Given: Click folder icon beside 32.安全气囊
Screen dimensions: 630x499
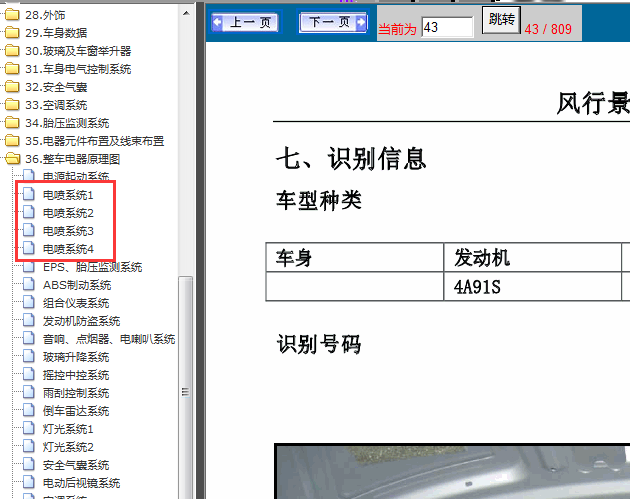Looking at the screenshot, I should point(12,87).
